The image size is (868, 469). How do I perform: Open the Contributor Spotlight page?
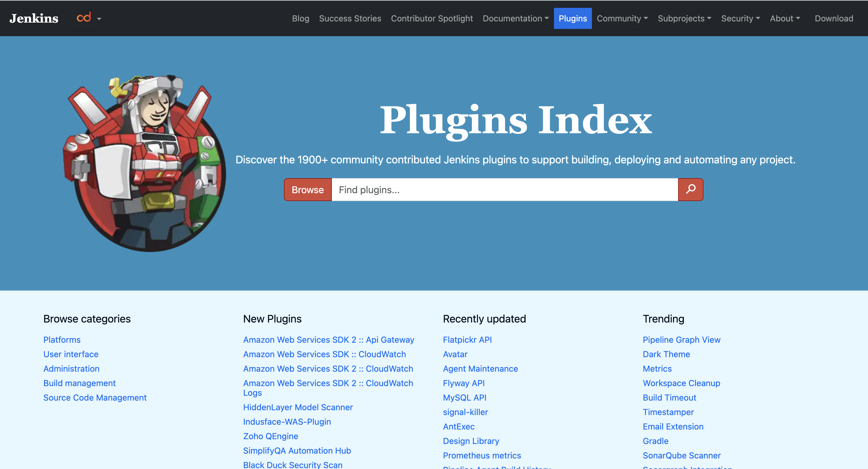click(x=432, y=18)
